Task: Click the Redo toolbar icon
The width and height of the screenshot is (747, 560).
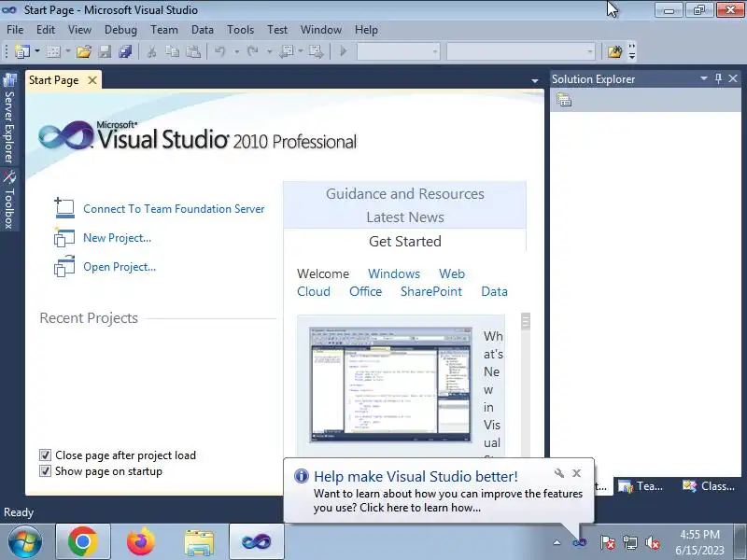Action: (x=252, y=51)
